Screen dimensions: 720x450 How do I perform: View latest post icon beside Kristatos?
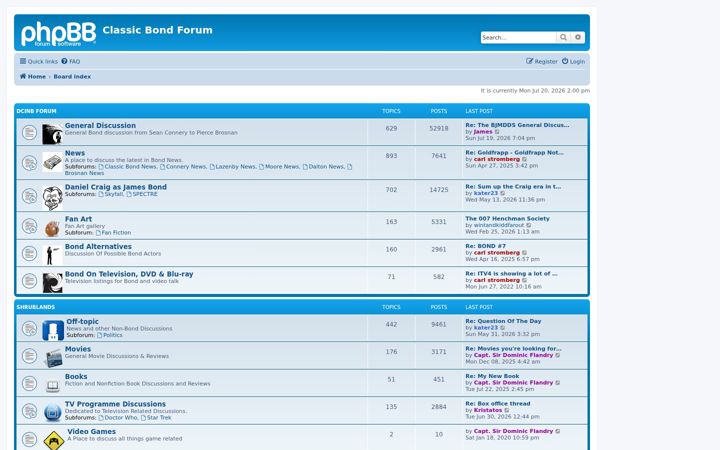tap(507, 411)
